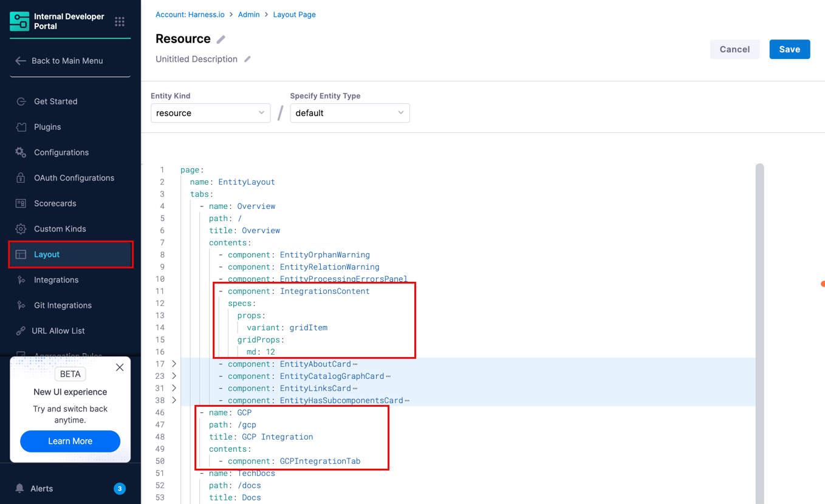825x504 pixels.
Task: Click the alerts count badge showing 3
Action: coord(120,488)
